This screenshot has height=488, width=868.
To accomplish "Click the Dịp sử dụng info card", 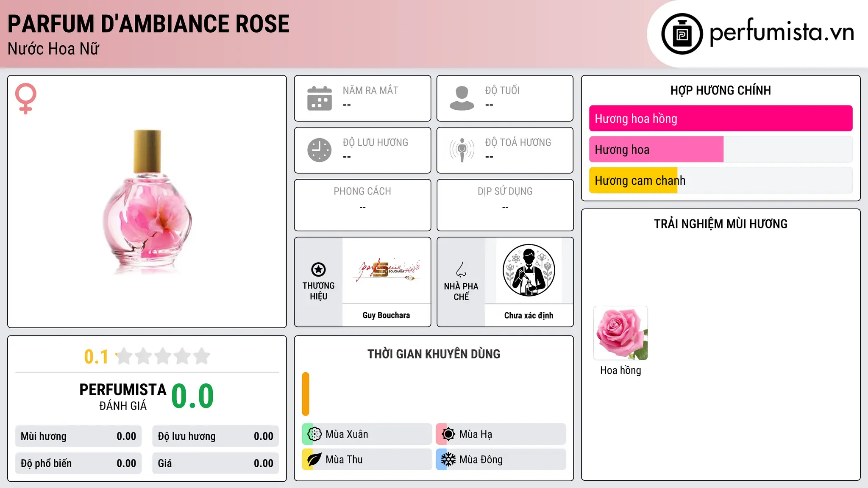I will tap(505, 205).
